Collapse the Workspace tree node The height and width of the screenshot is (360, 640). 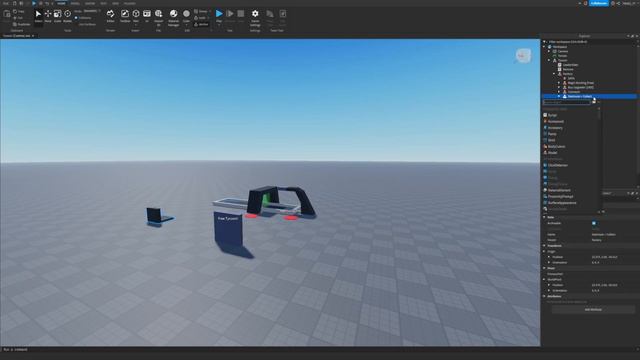coord(544,47)
